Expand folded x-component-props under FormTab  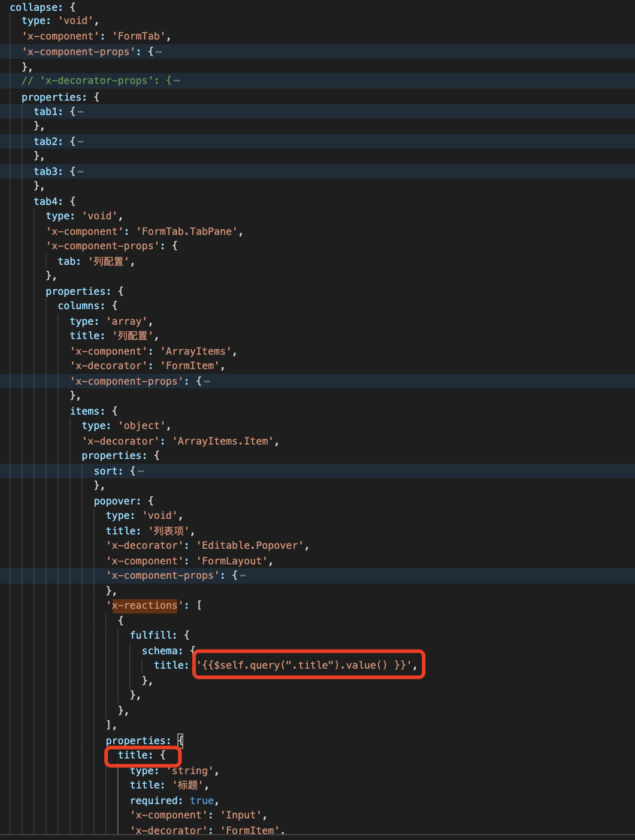pyautogui.click(x=159, y=52)
